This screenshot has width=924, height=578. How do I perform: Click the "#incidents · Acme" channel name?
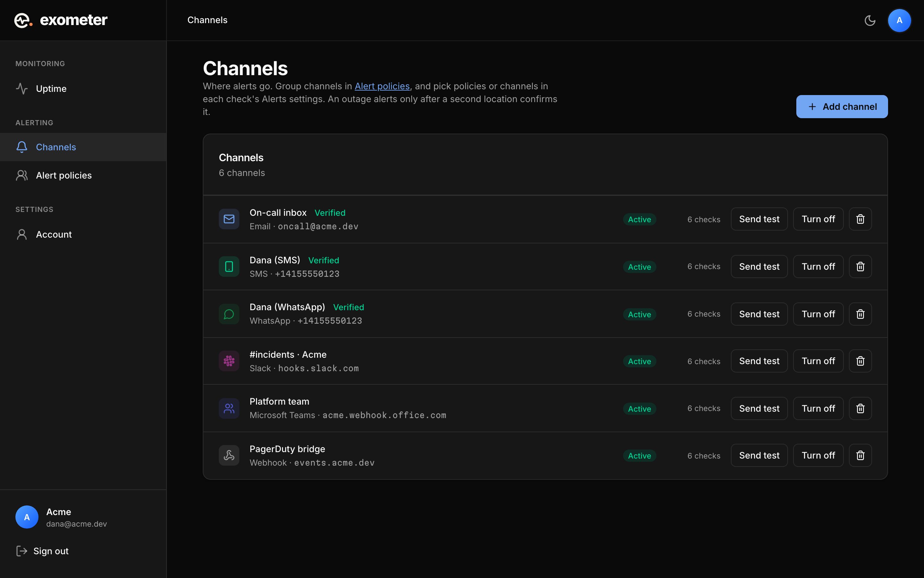click(x=288, y=355)
